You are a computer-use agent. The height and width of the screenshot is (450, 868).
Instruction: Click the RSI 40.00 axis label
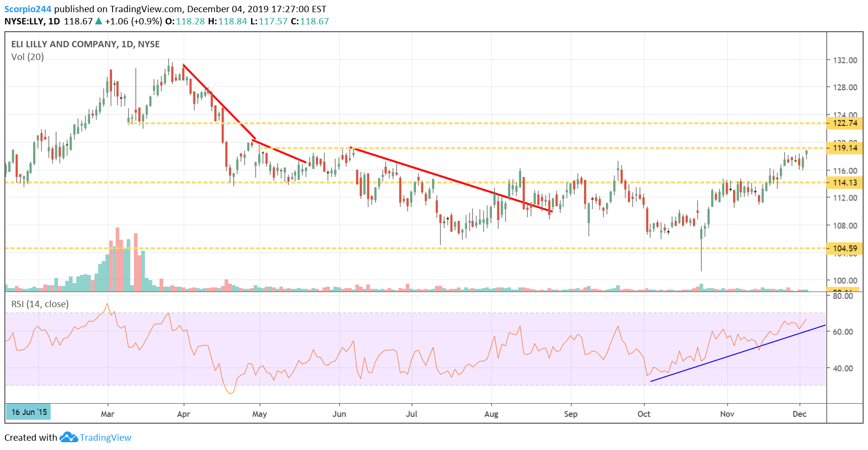(x=843, y=369)
